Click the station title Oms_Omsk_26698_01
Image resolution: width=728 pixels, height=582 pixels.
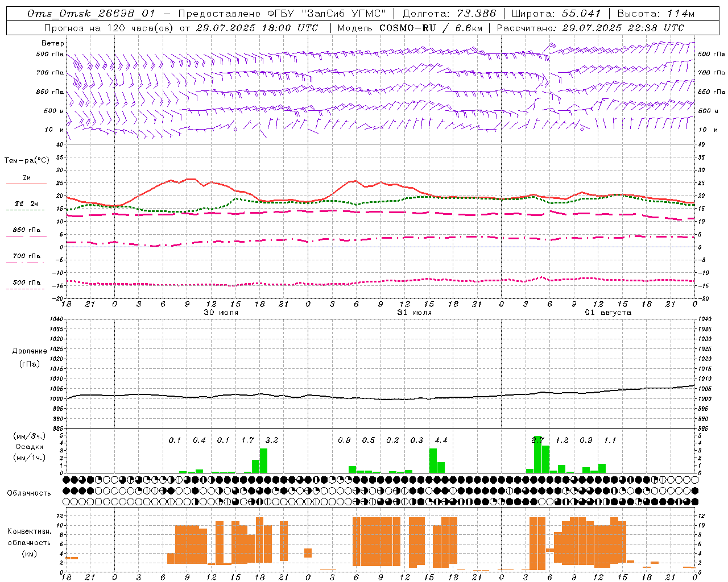91,14
